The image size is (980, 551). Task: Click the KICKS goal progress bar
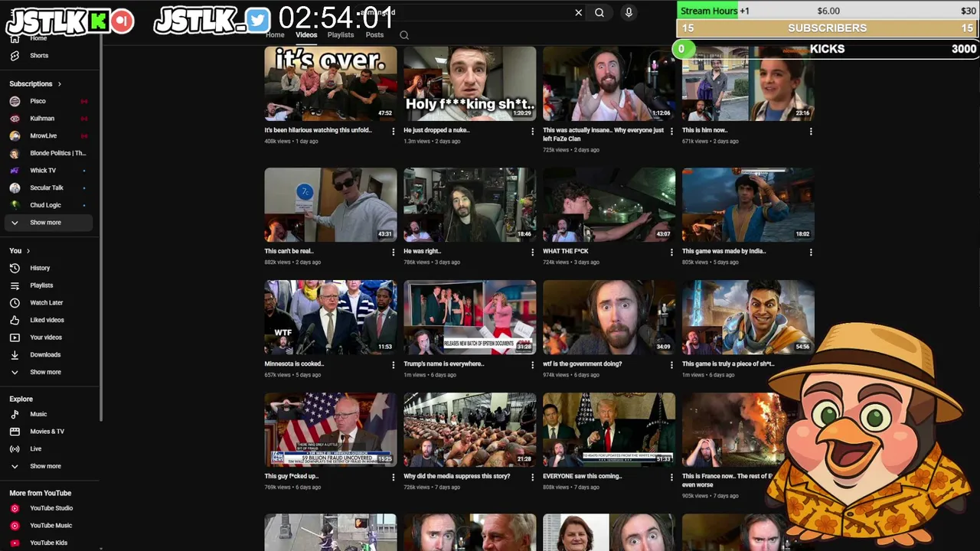click(x=828, y=49)
